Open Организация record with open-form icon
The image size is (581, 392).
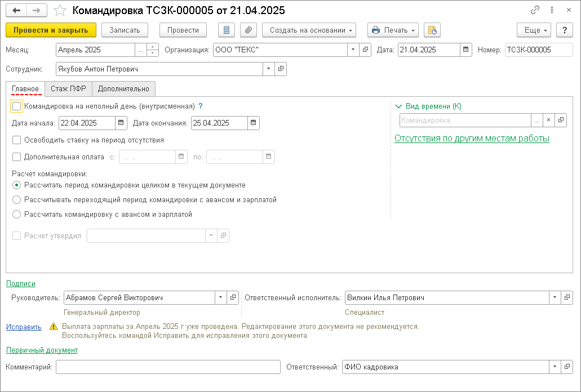(x=366, y=50)
